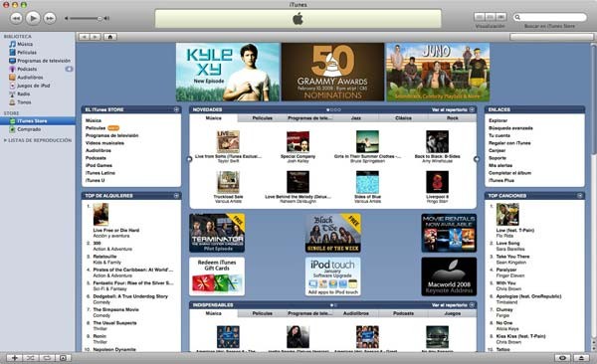The height and width of the screenshot is (364, 597).
Task: Open Movie Rentals Now Available promo
Action: click(x=449, y=233)
